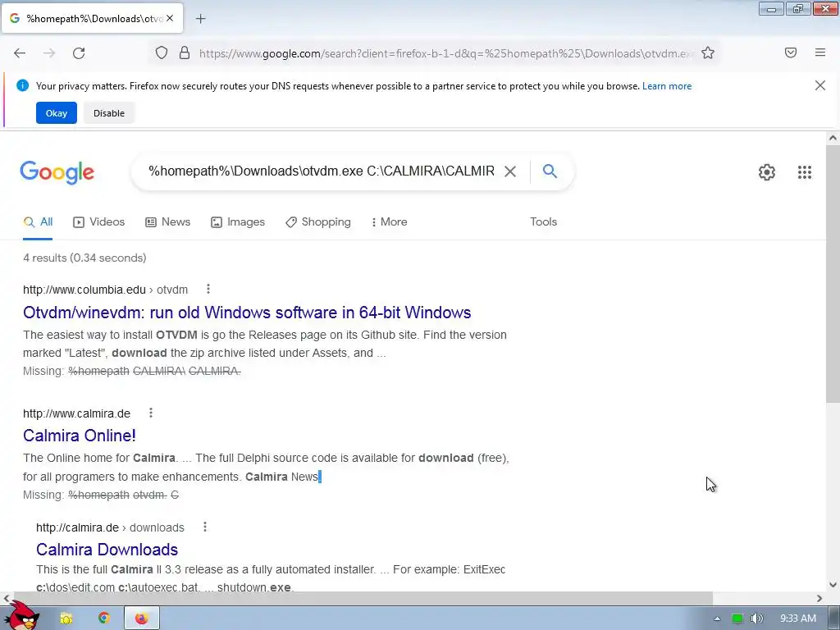Reload the current page

(x=79, y=53)
